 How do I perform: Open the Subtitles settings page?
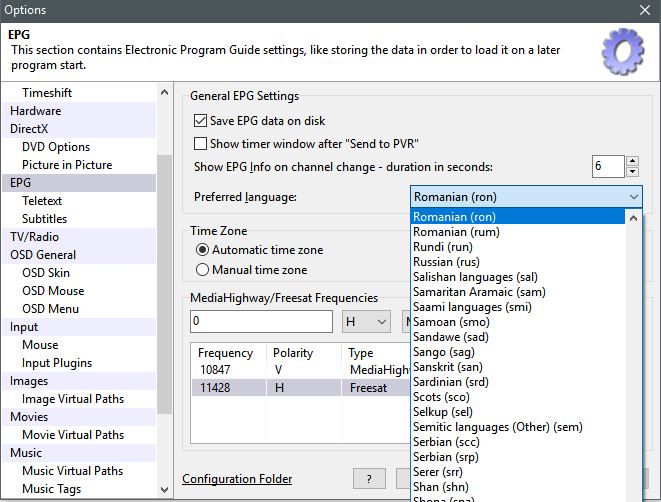pyautogui.click(x=44, y=219)
